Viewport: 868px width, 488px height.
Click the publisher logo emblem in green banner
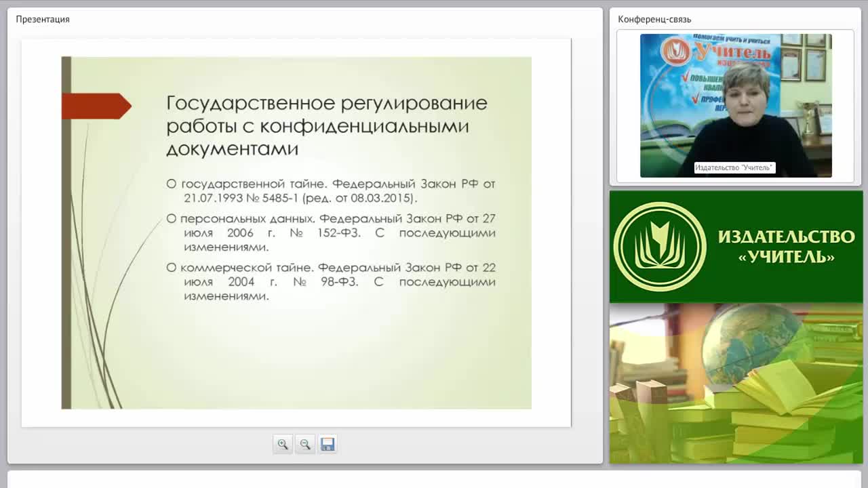tap(660, 247)
